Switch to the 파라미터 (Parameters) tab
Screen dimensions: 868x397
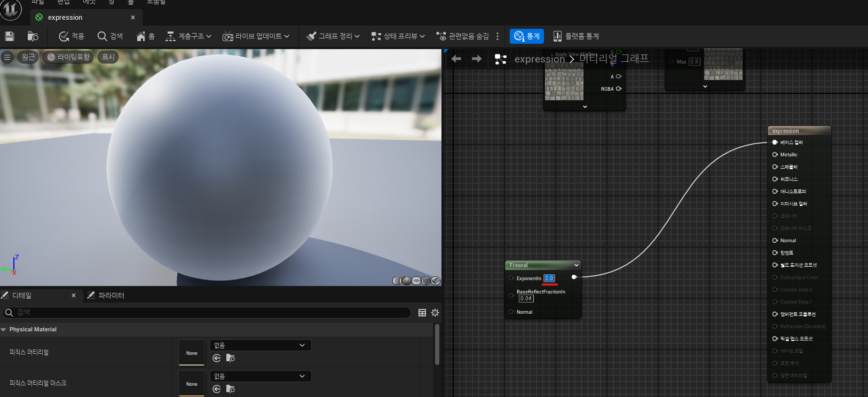(106, 295)
